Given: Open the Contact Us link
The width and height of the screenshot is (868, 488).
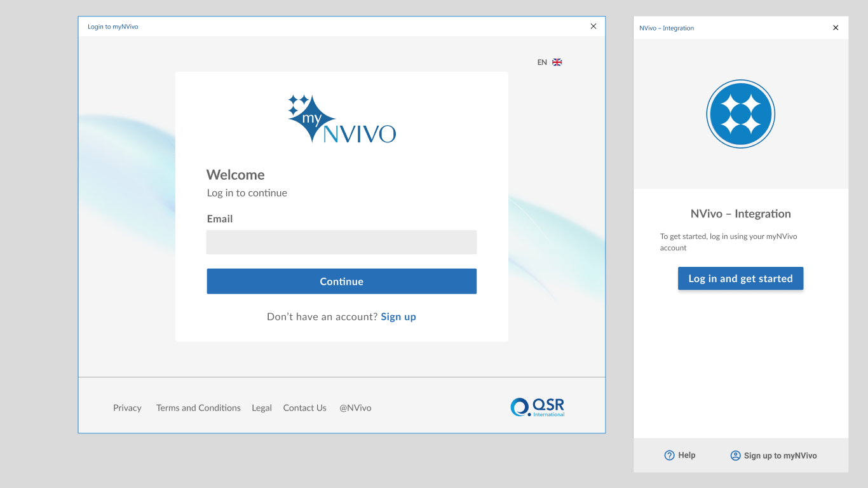Looking at the screenshot, I should click(x=305, y=408).
